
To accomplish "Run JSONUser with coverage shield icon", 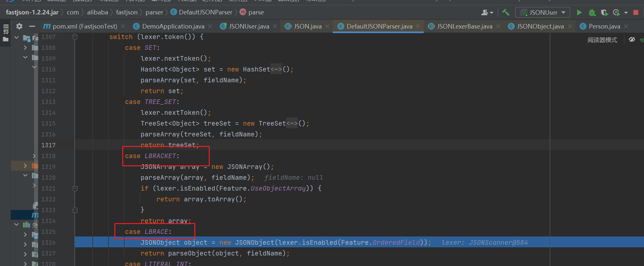I will point(604,12).
